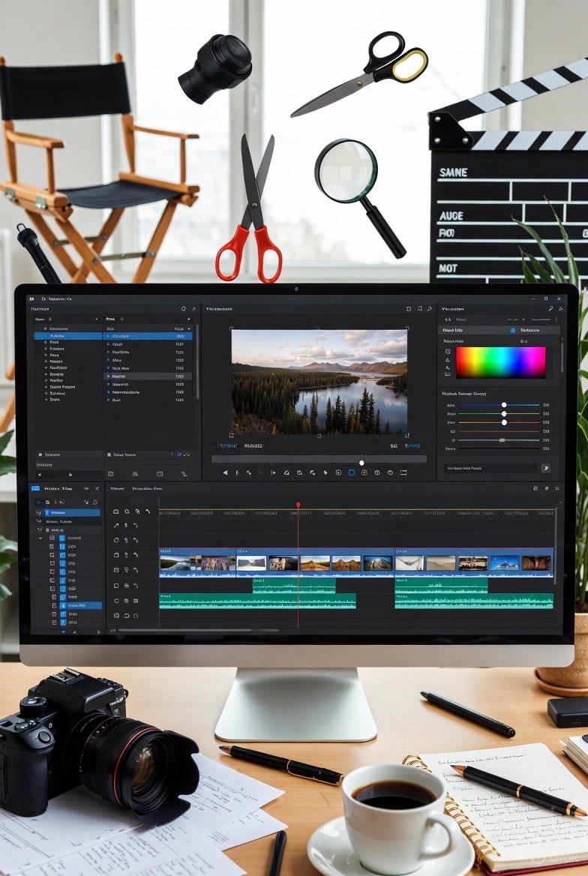Click the clock icon in the media list footer
The height and width of the screenshot is (876, 588).
coord(110,474)
